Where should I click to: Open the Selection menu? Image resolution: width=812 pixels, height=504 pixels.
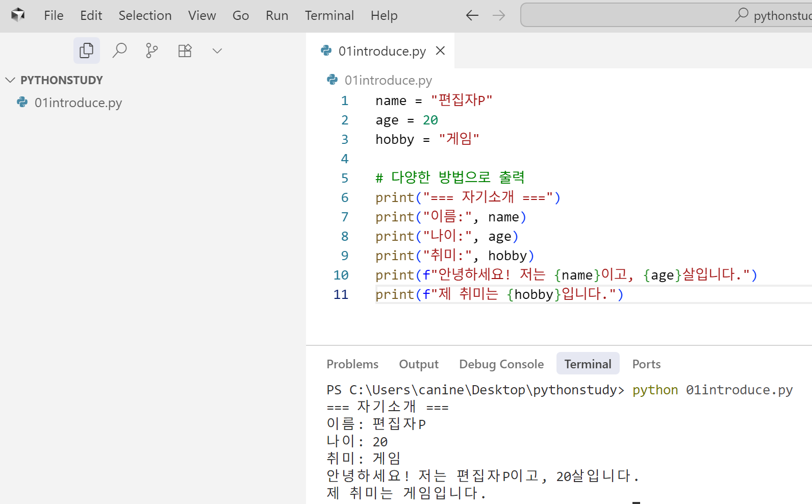(145, 15)
